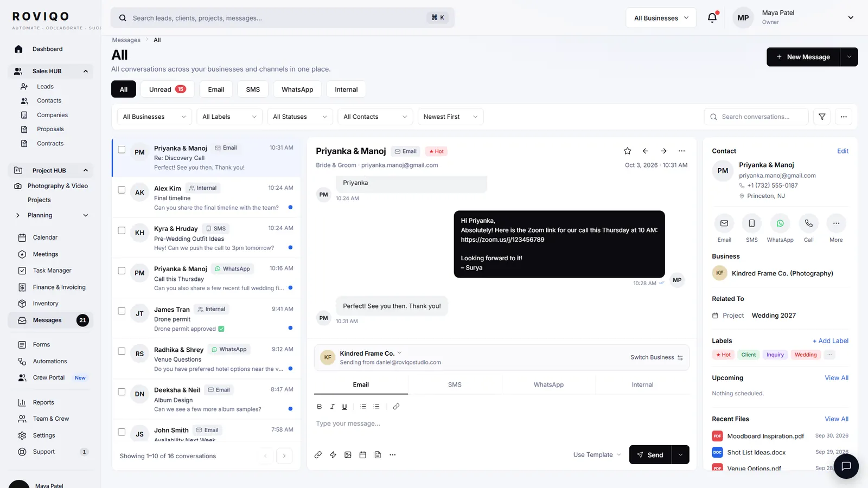Check the Kyra & Hruday conversation checkbox

[x=122, y=230]
